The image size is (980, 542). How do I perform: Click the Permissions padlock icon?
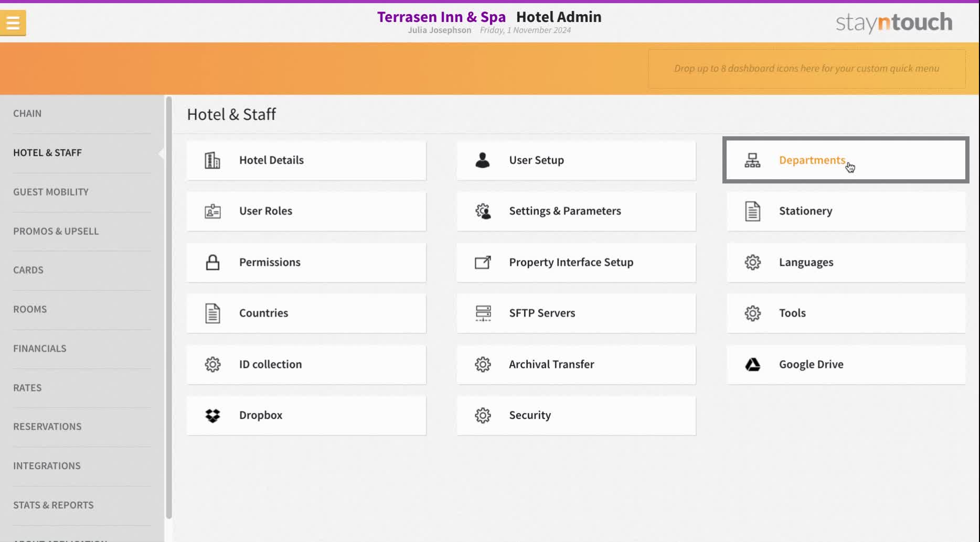[212, 262]
